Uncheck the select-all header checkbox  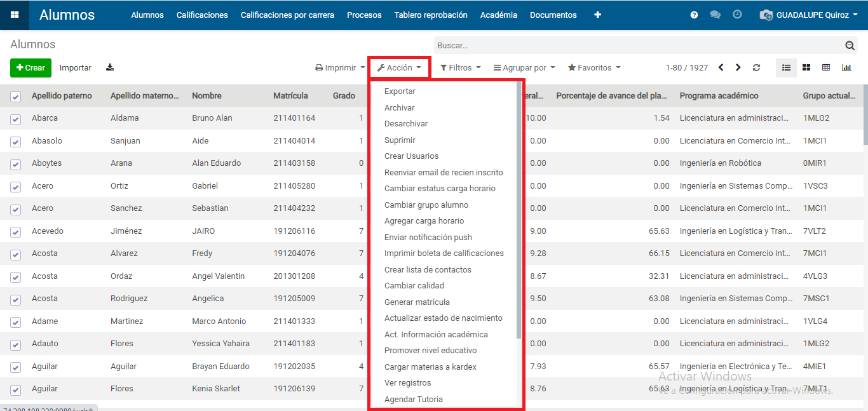point(16,97)
